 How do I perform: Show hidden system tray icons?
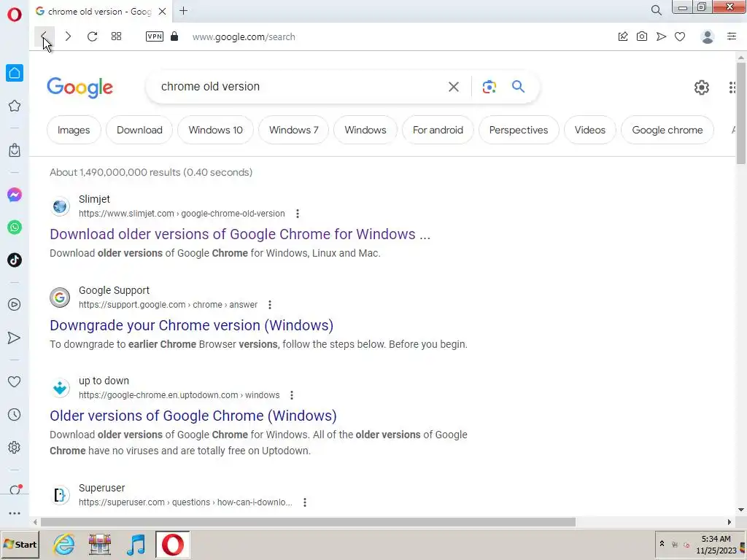click(x=662, y=543)
